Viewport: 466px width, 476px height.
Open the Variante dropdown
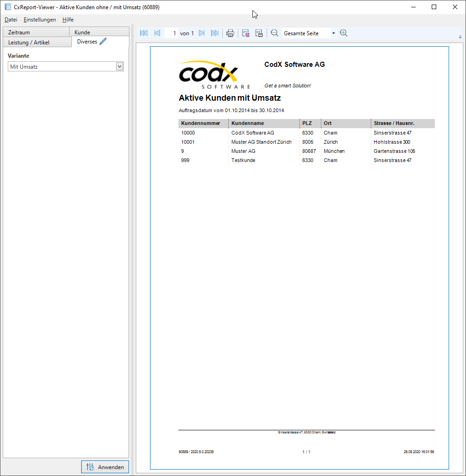point(119,66)
